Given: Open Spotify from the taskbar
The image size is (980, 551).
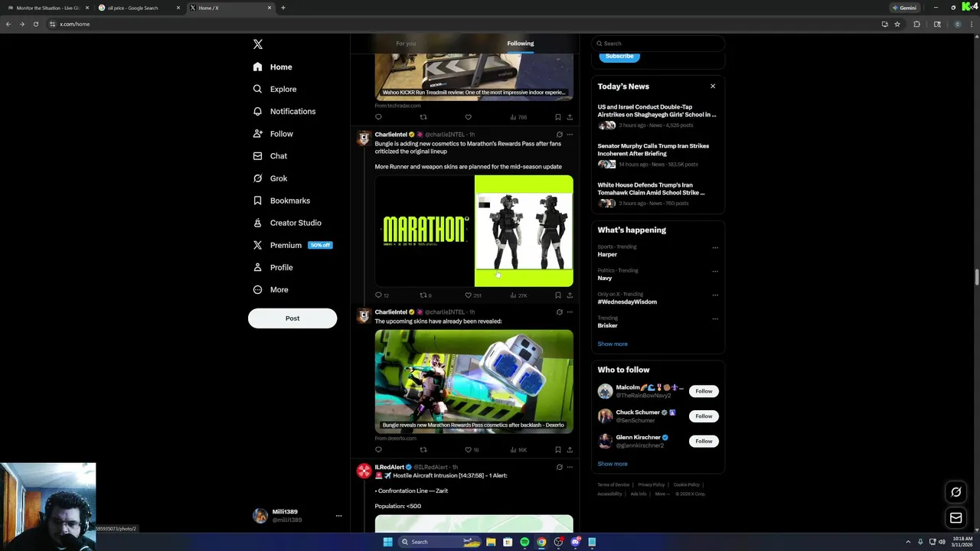Looking at the screenshot, I should [524, 542].
